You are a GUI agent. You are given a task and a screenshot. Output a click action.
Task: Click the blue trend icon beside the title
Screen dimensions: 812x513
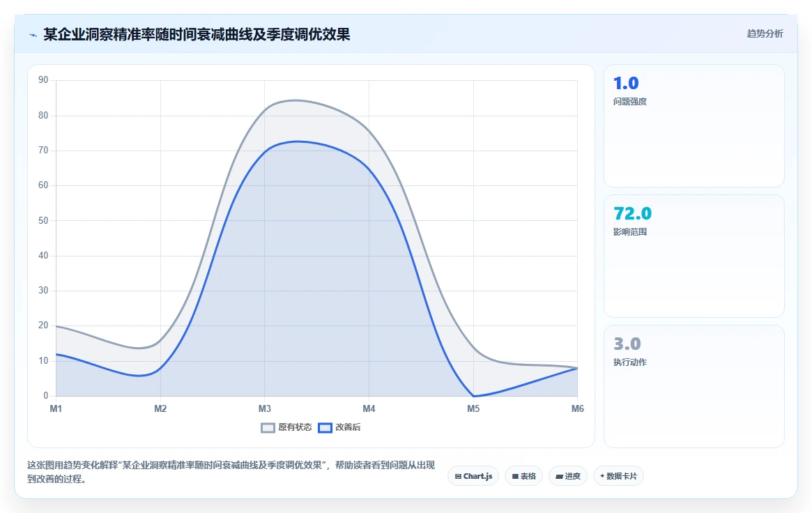[33, 36]
